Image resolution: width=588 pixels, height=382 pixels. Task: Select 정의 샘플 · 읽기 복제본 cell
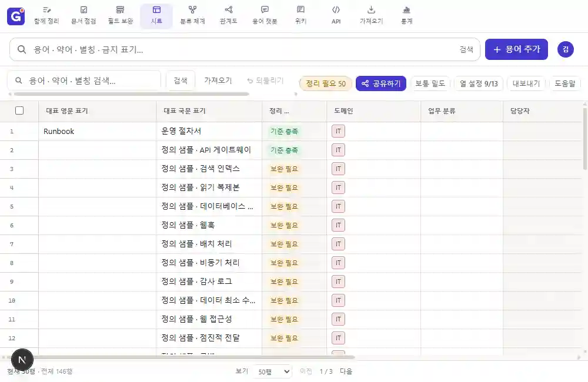tap(209, 187)
